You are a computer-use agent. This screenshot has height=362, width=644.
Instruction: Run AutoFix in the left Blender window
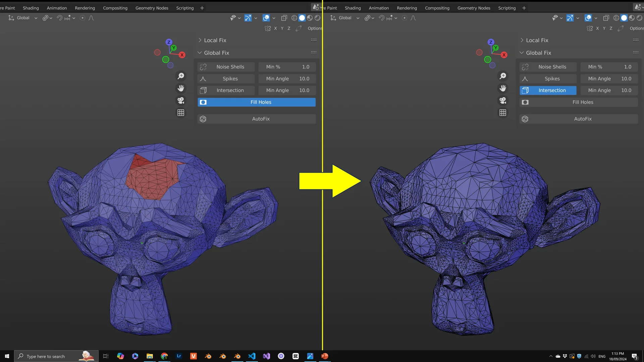pos(257,119)
